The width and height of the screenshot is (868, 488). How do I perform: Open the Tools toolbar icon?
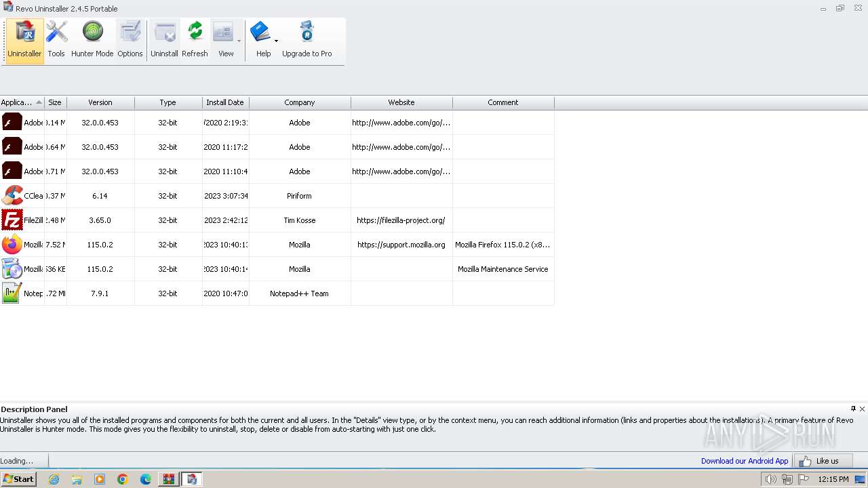tap(56, 41)
